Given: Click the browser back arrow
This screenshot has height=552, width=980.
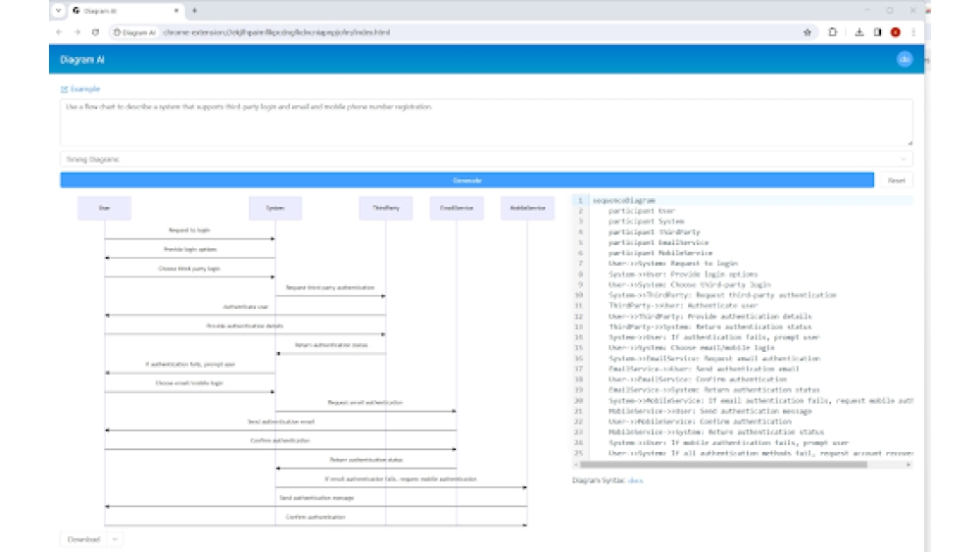Looking at the screenshot, I should click(x=59, y=32).
